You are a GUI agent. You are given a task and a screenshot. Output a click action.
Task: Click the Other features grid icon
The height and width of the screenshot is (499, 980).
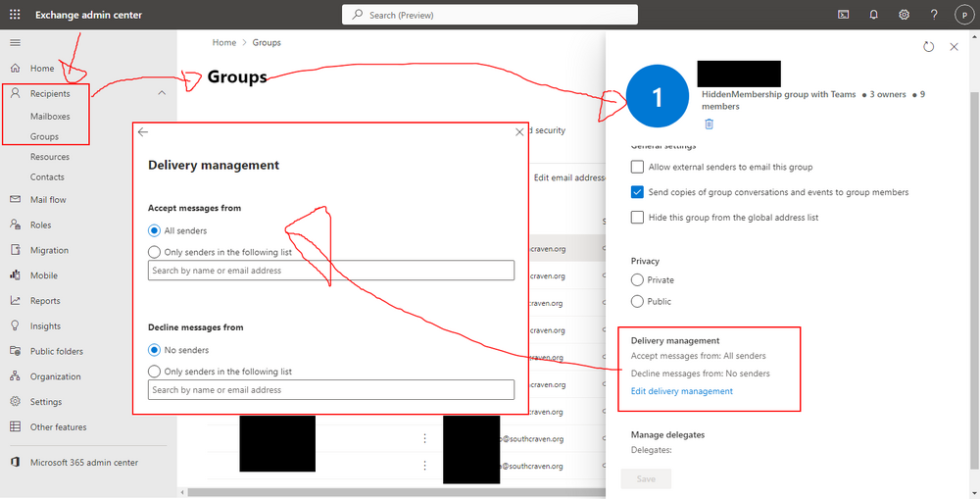16,427
